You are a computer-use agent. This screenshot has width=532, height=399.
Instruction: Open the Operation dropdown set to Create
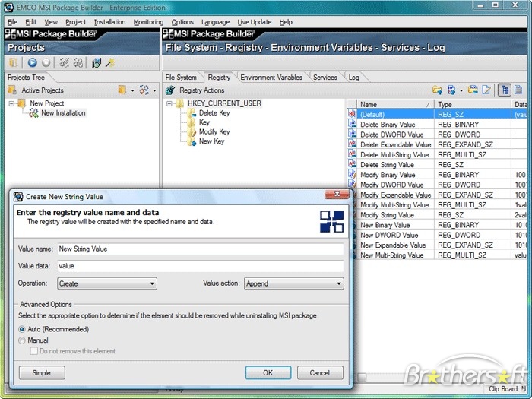point(107,283)
